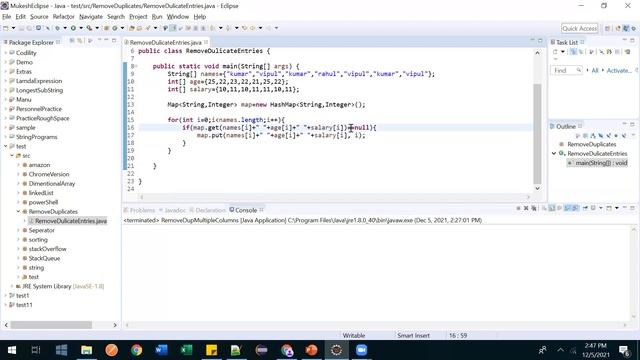The width and height of the screenshot is (640, 360).
Task: Click the New file toolbar icon
Action: (x=5, y=28)
